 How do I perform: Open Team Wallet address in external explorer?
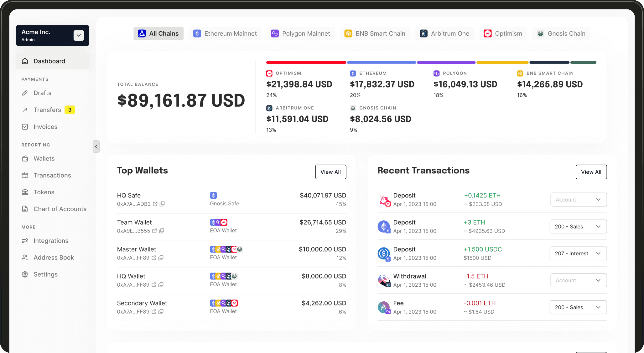point(154,231)
